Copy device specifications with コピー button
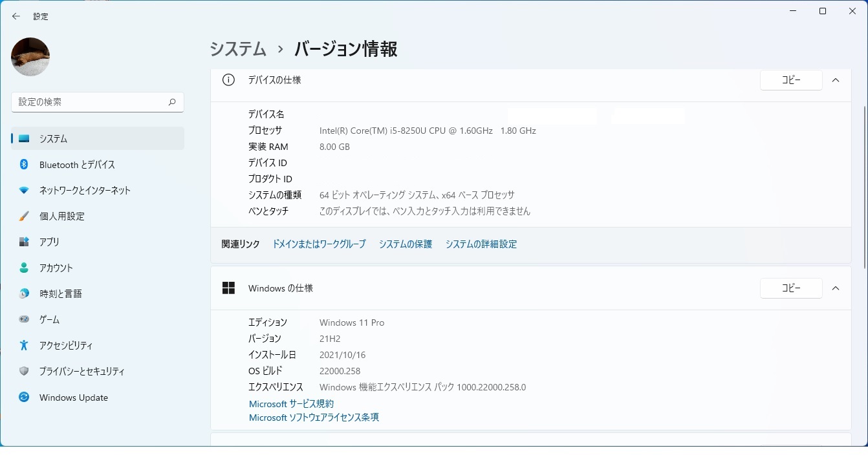 click(x=791, y=80)
